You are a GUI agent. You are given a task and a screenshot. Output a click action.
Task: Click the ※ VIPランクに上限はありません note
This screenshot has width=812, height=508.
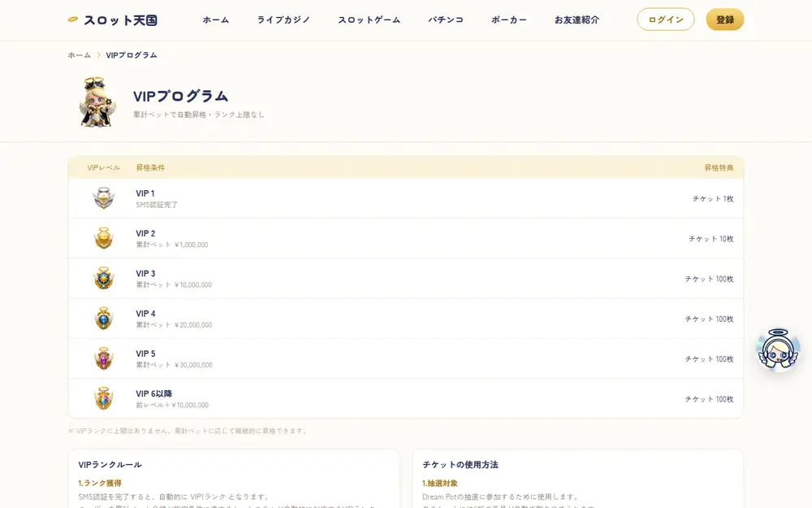pos(188,431)
